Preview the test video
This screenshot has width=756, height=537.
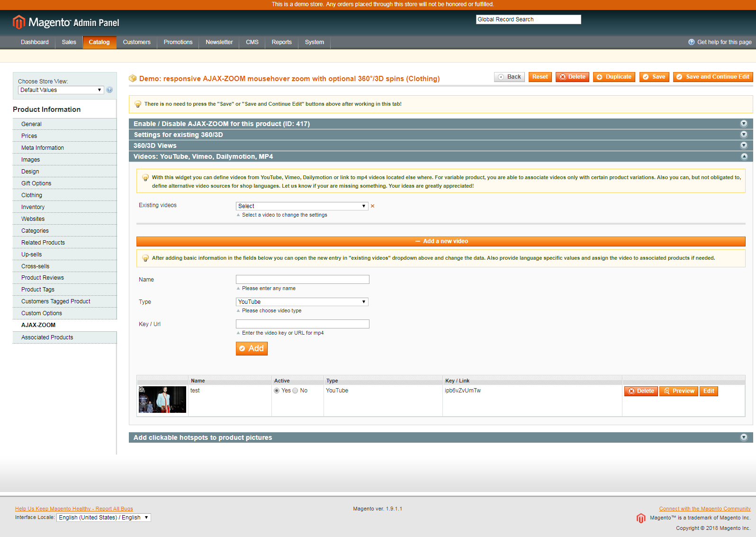click(x=679, y=391)
